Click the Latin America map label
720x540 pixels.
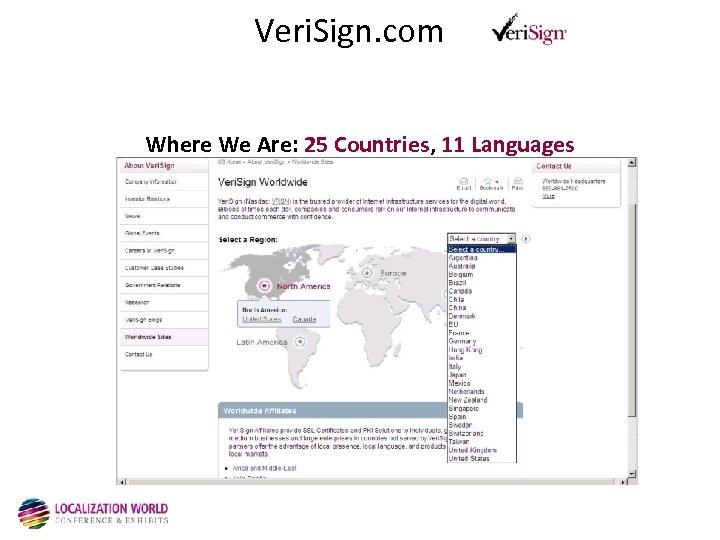[262, 342]
